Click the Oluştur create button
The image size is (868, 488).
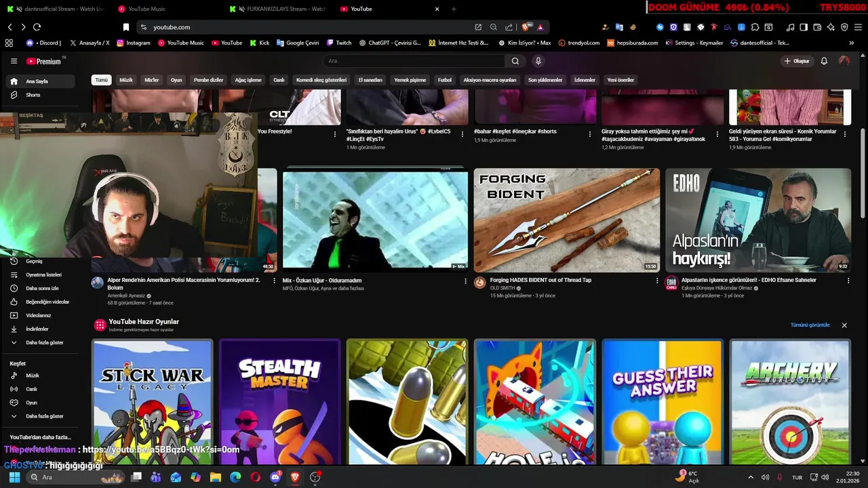[x=797, y=61]
